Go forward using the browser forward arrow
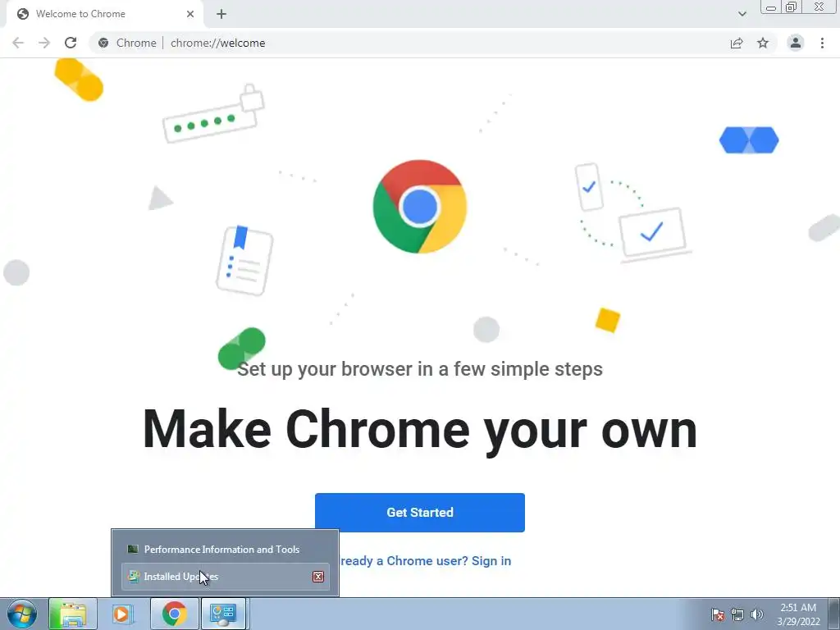 tap(44, 43)
